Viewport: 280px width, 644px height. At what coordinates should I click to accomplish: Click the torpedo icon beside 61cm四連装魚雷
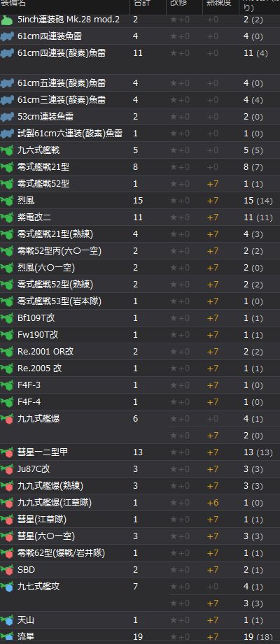pos(6,36)
